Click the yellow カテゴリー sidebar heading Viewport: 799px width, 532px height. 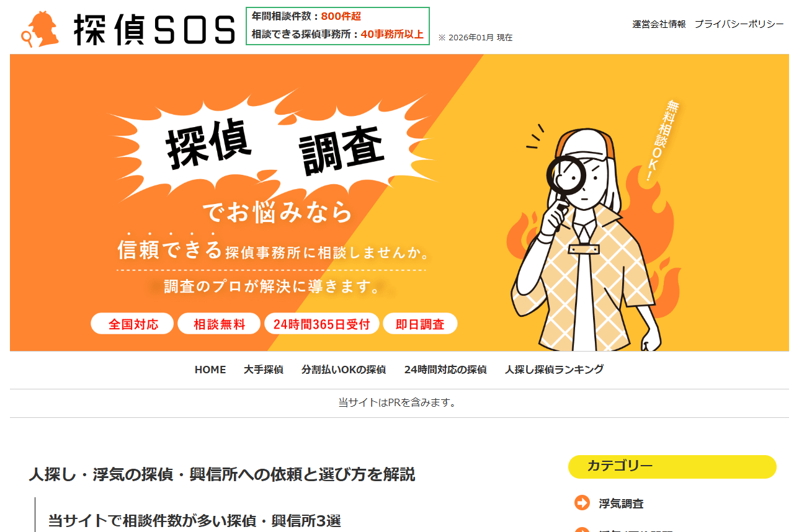click(672, 467)
